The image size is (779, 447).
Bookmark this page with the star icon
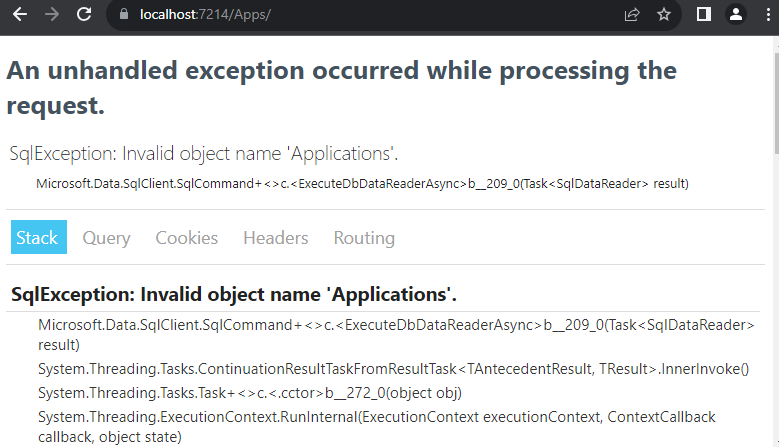(664, 15)
